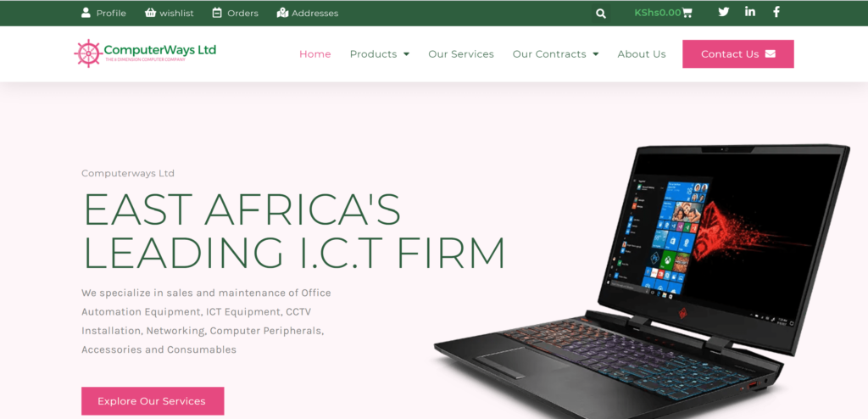Expand the Products dropdown arrow
The height and width of the screenshot is (419, 868).
[x=406, y=54]
